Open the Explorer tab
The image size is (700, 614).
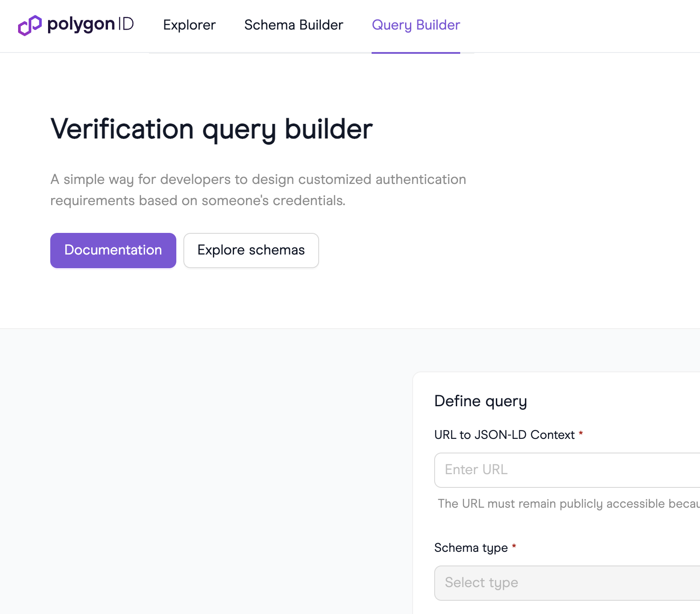coord(189,25)
